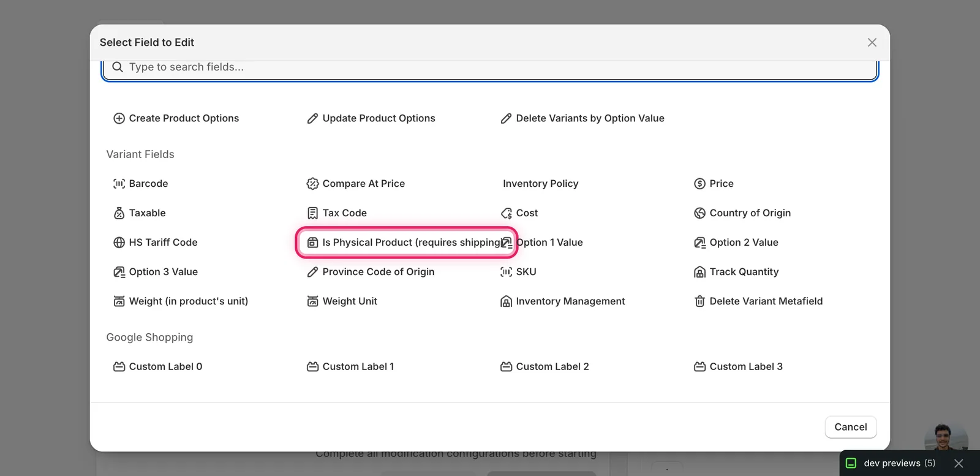Click the Cost field icon
The image size is (980, 476).
pyautogui.click(x=506, y=213)
